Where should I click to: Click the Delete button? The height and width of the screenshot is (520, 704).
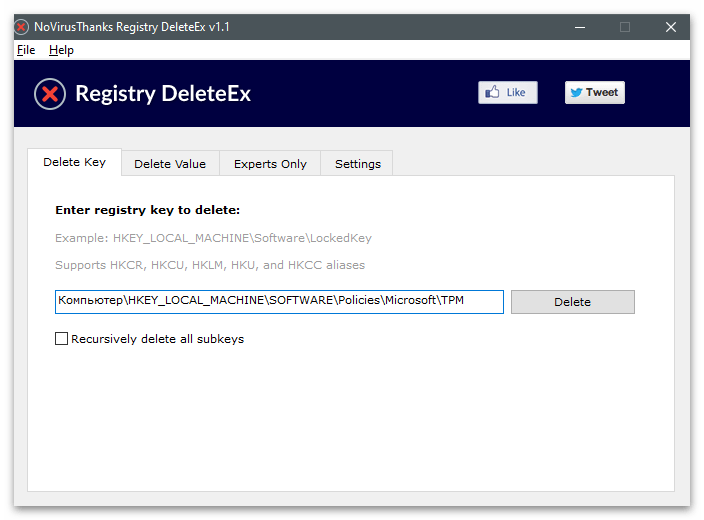click(x=572, y=302)
